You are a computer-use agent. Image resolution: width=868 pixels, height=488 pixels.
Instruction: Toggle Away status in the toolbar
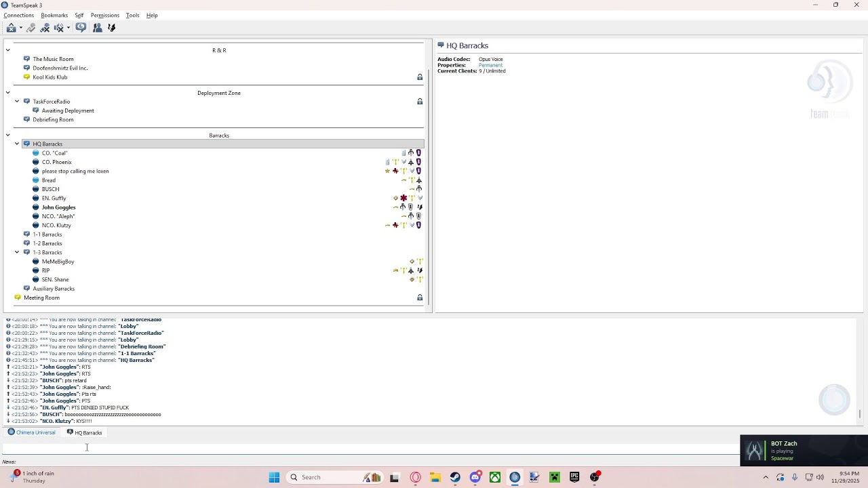(x=12, y=28)
